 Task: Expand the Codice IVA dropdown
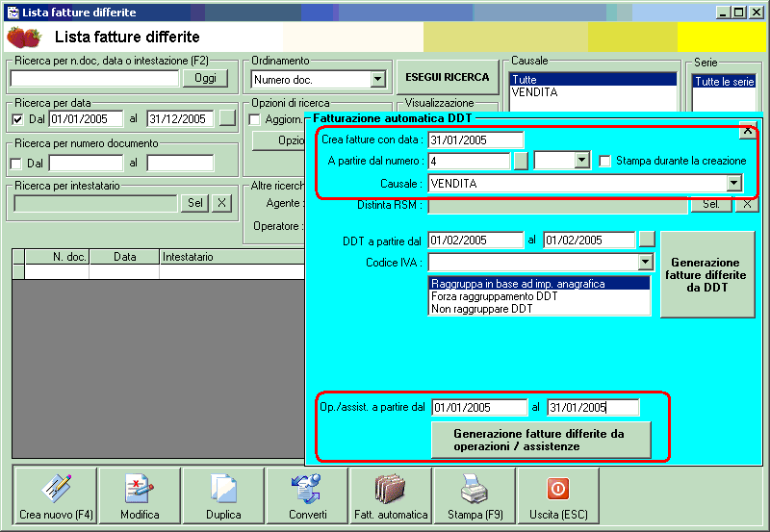point(646,262)
